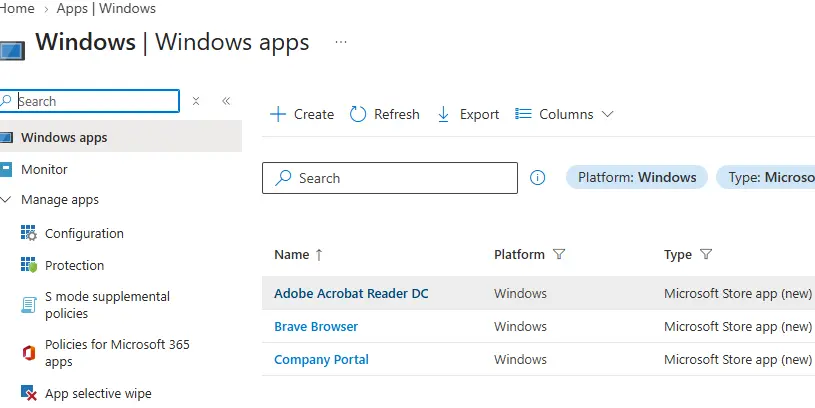
Task: Click the Microsoft 365 Office icon
Action: 29,353
